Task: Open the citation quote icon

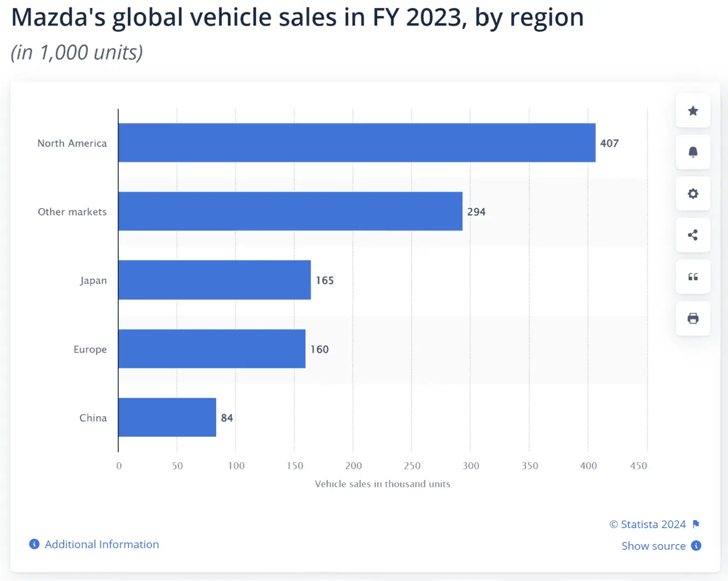Action: 693,277
